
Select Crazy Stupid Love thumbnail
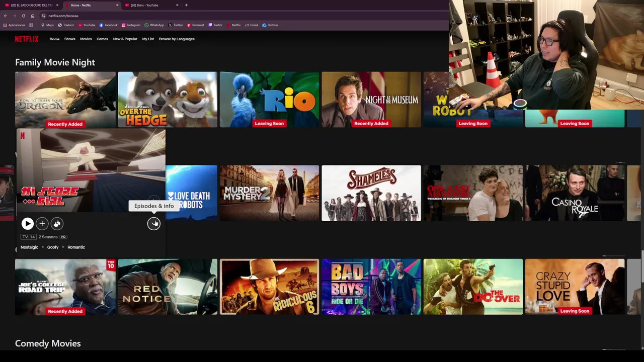575,287
